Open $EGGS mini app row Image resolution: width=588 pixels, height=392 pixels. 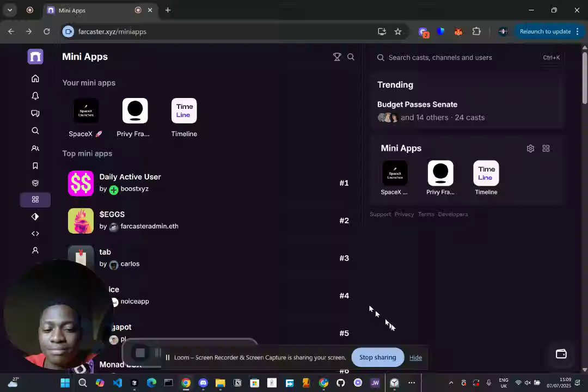coord(209,220)
